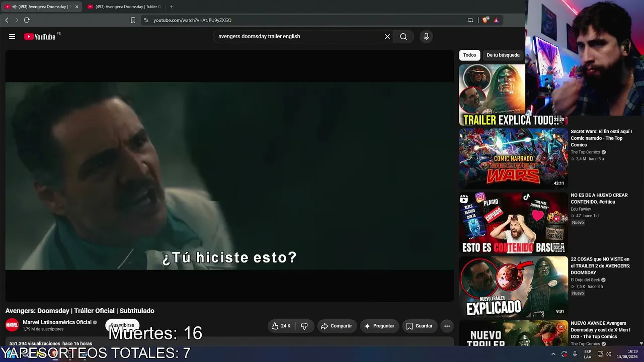Mute audio on the playing Avengers tab

click(x=14, y=7)
